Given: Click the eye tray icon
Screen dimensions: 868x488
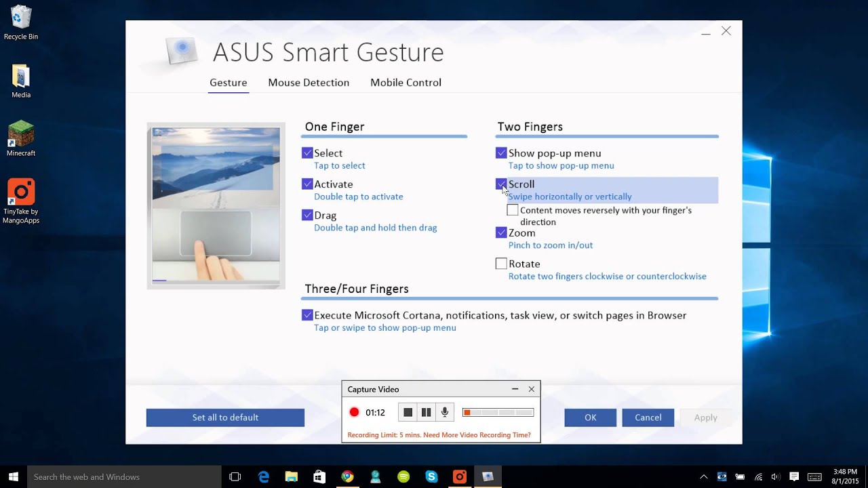Looking at the screenshot, I should point(722,476).
